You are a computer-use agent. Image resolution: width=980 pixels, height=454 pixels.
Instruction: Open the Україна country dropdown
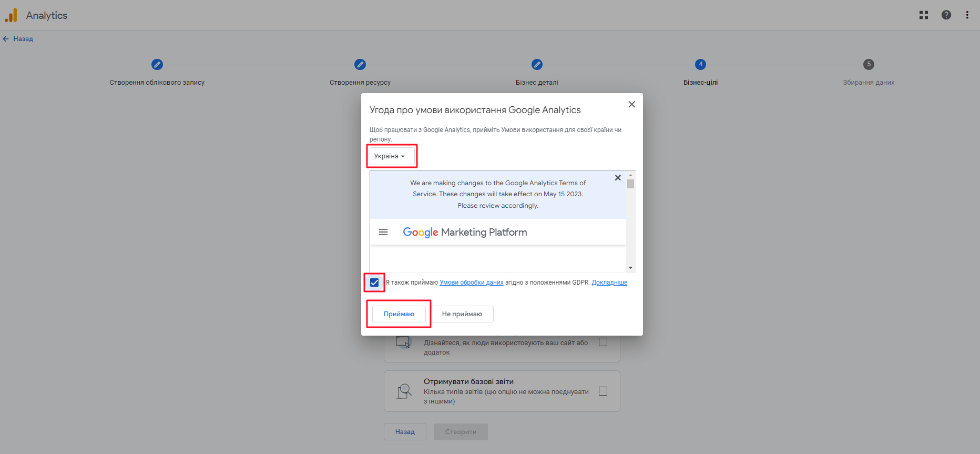coord(392,156)
